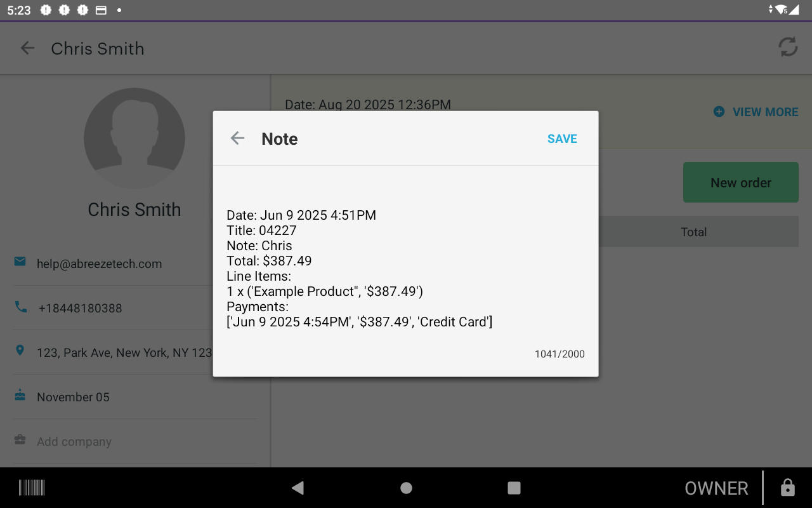Screen dimensions: 812x508
Task: Tap the refresh sync icon
Action: pos(788,47)
